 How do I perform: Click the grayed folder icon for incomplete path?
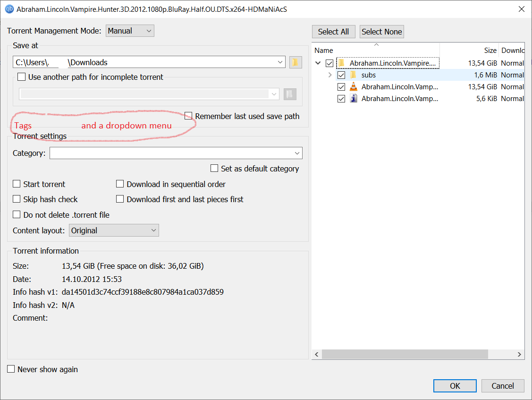[x=290, y=94]
